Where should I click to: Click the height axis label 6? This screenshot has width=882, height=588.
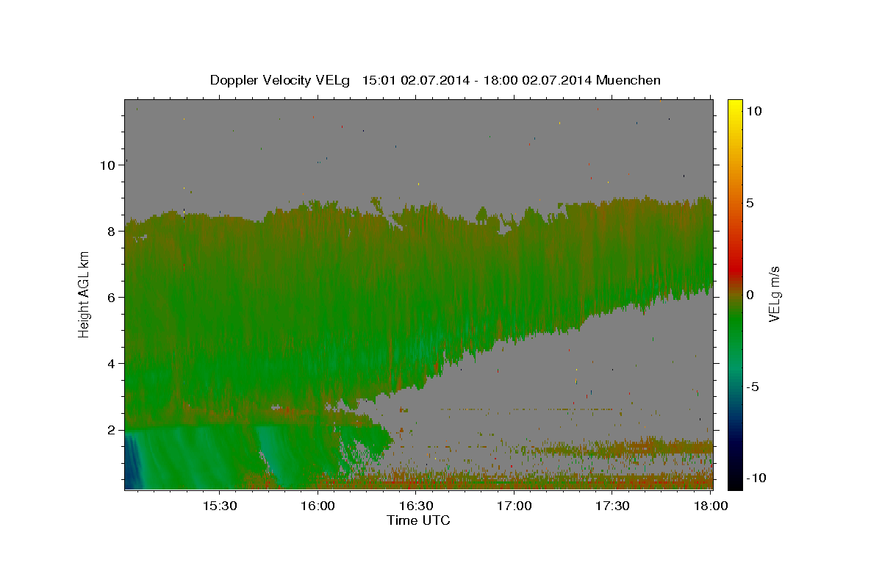click(112, 298)
